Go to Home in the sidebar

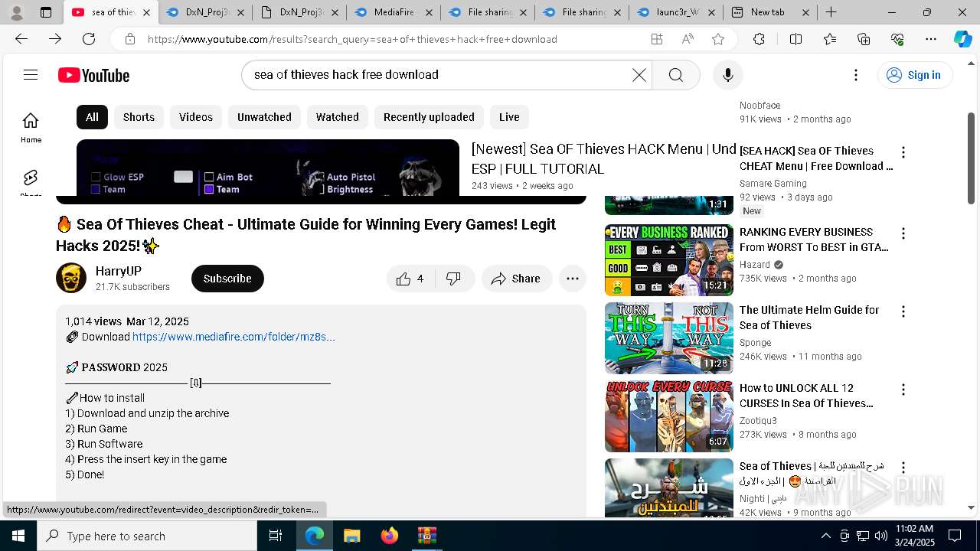click(x=31, y=127)
